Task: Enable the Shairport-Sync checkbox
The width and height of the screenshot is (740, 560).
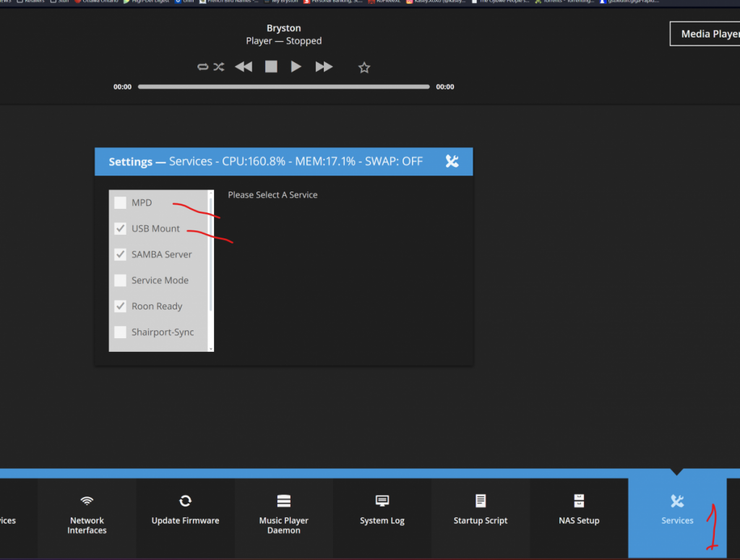Action: (x=121, y=332)
